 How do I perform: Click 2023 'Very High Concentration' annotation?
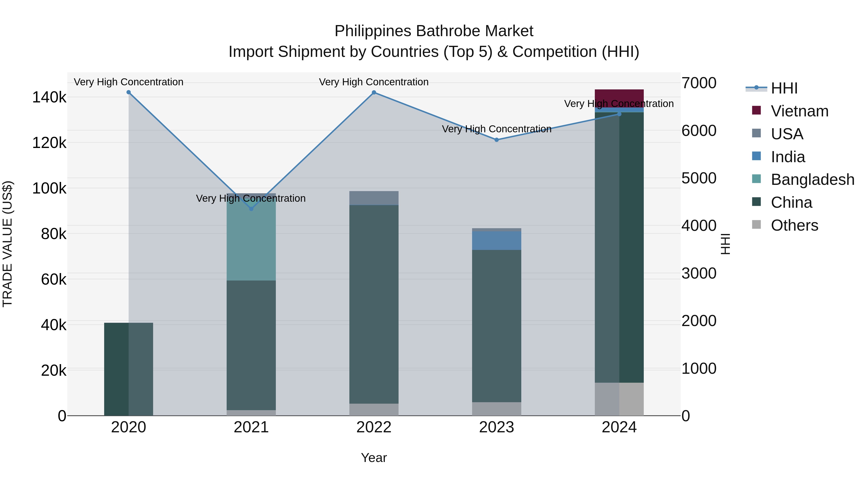coord(497,129)
